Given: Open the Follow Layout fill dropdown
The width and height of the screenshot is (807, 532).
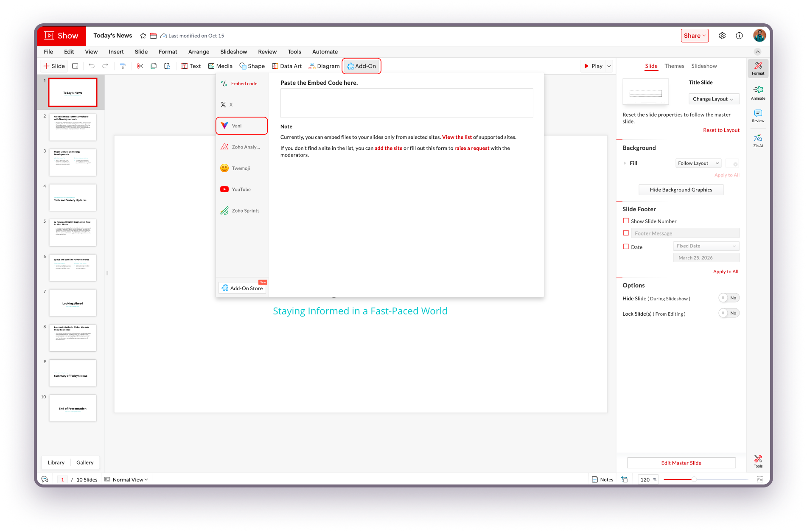Looking at the screenshot, I should 698,163.
